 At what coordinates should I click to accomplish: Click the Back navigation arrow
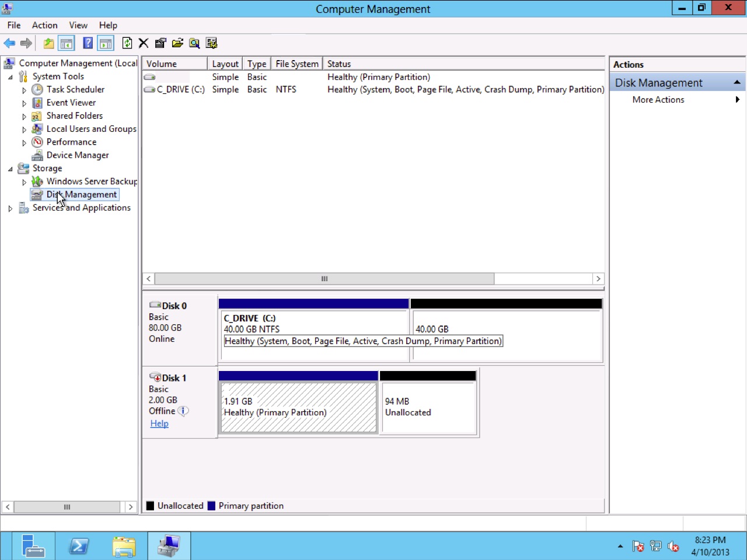click(x=9, y=43)
